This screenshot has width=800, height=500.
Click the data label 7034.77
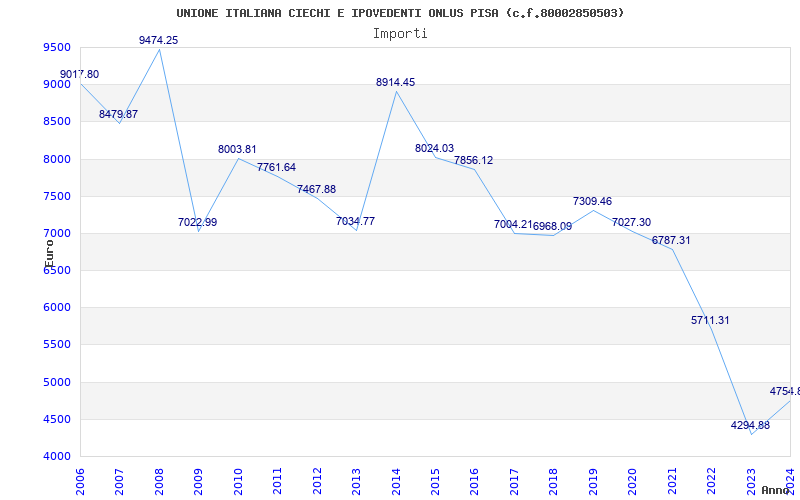pyautogui.click(x=356, y=221)
